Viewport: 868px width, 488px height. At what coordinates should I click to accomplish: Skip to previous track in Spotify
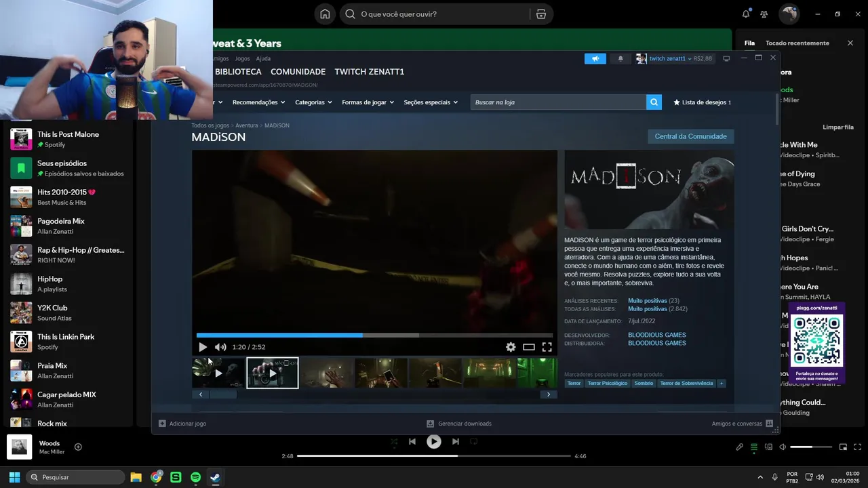(x=412, y=441)
